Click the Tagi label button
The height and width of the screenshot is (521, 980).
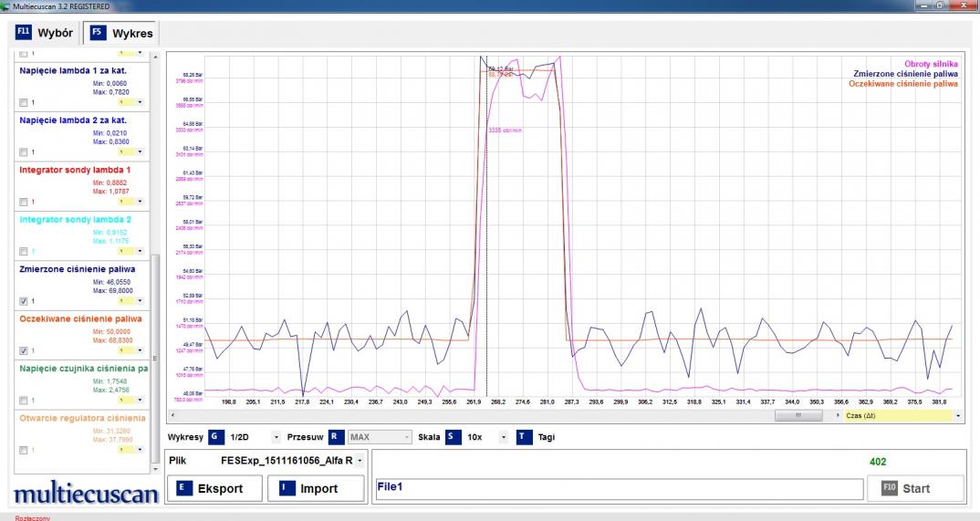(547, 437)
